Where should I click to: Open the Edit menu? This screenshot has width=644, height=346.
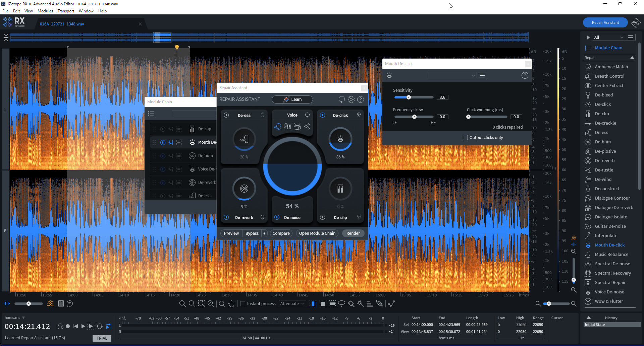16,11
